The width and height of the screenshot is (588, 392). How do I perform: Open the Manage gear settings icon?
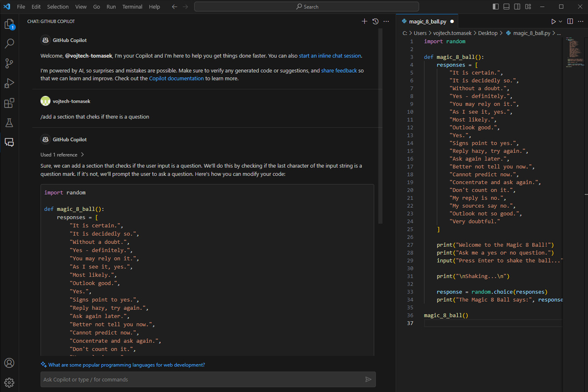click(9, 382)
